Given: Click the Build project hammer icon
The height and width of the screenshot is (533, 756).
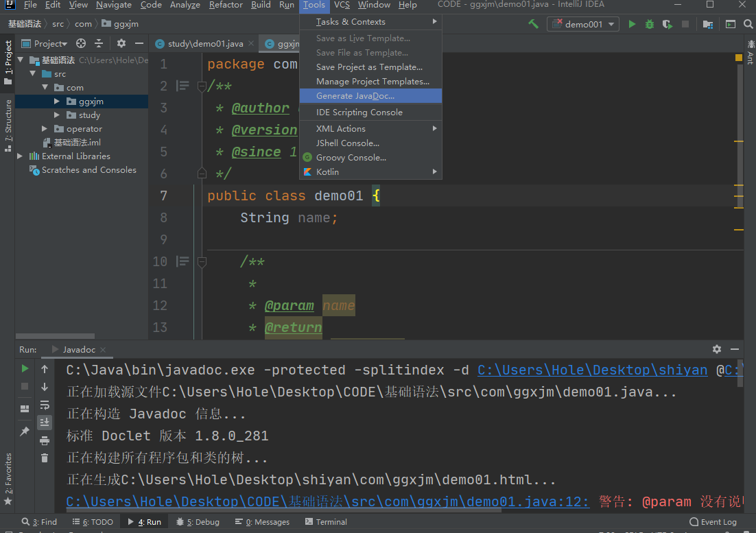Looking at the screenshot, I should [533, 24].
